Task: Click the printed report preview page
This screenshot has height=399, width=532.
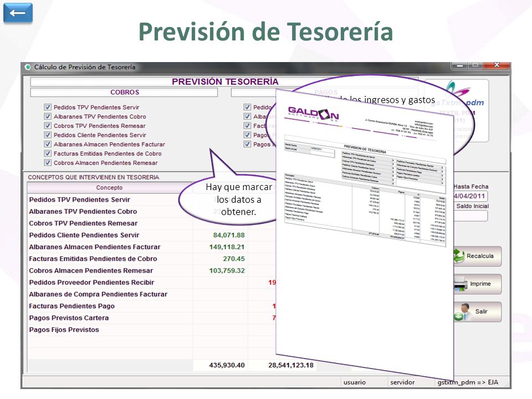Action: point(365,234)
